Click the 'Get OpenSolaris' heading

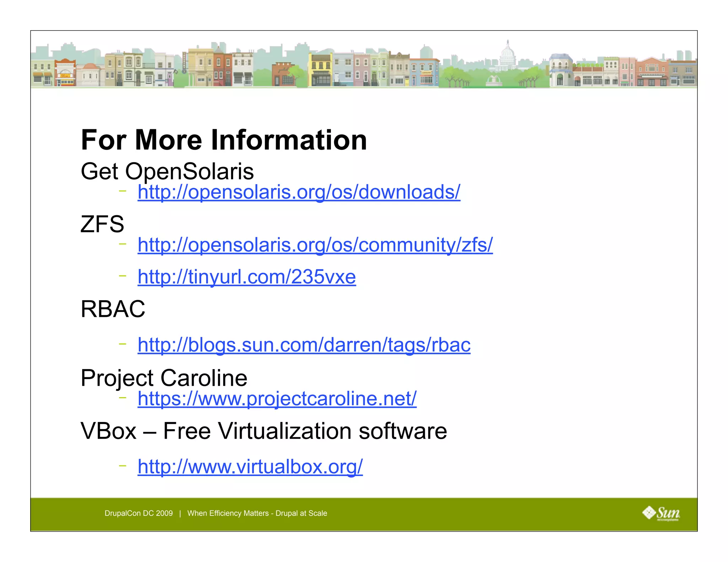(x=167, y=172)
